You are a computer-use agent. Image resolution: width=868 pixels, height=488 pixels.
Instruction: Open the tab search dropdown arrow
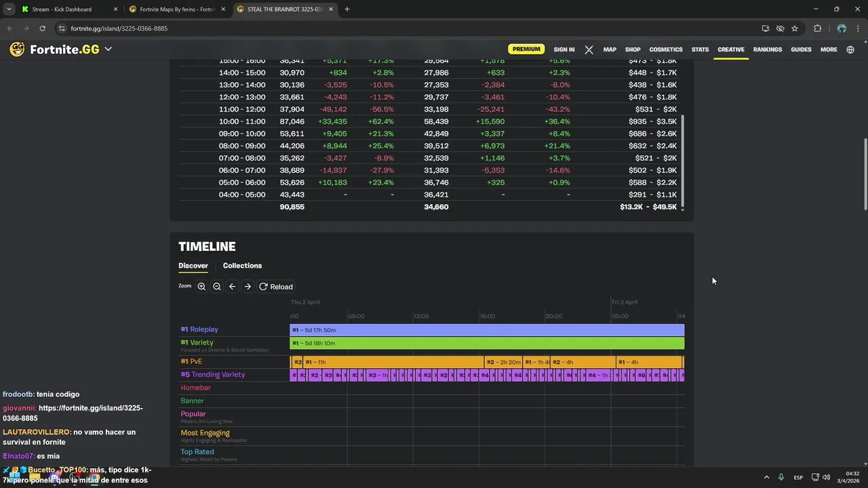9,9
